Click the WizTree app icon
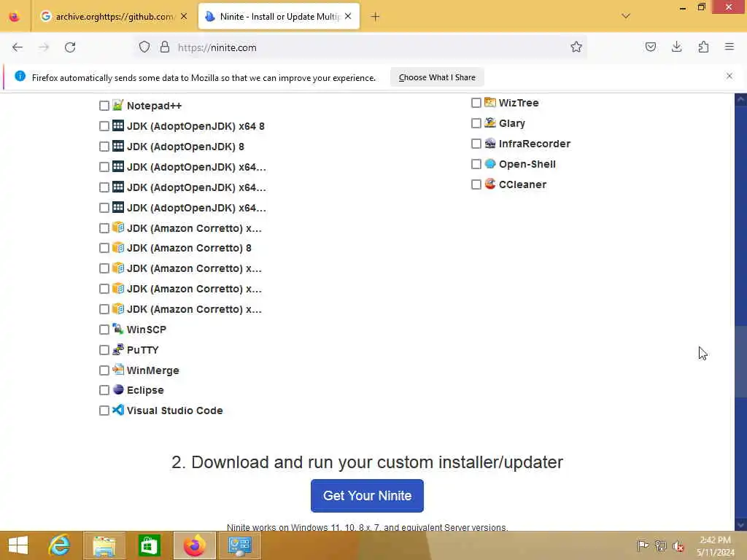 coord(489,102)
